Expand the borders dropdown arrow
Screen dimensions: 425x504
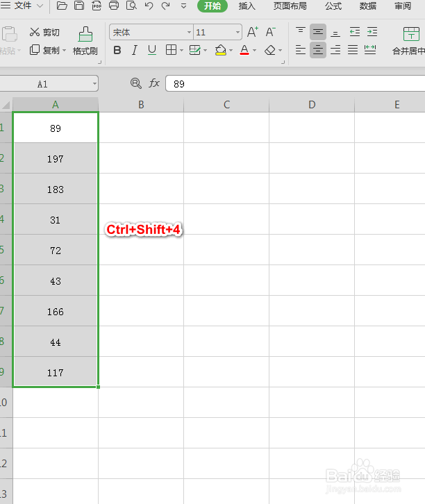182,51
